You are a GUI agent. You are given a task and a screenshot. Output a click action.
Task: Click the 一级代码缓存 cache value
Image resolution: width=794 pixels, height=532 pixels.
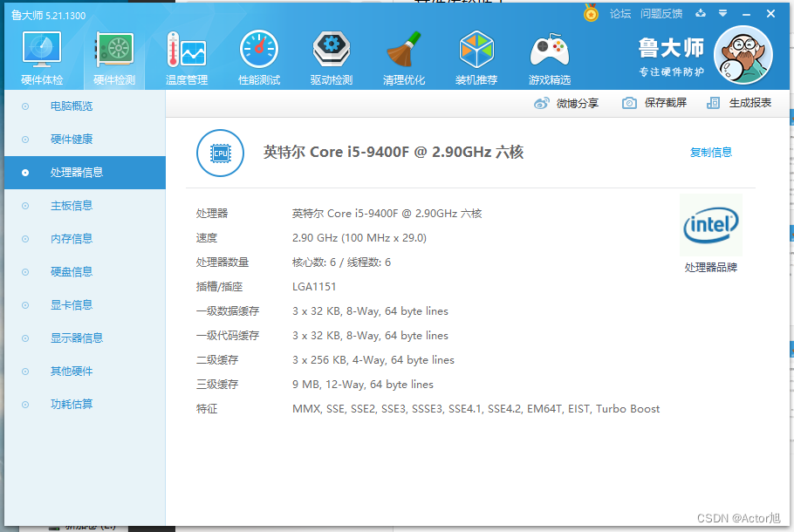tap(370, 336)
